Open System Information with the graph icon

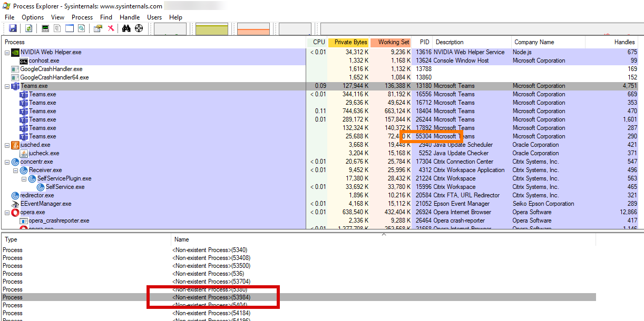[45, 28]
